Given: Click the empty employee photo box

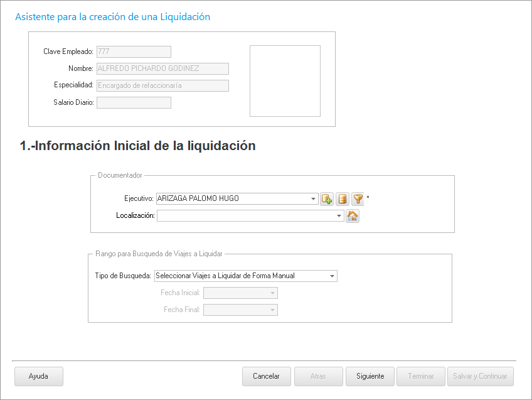Looking at the screenshot, I should point(285,81).
